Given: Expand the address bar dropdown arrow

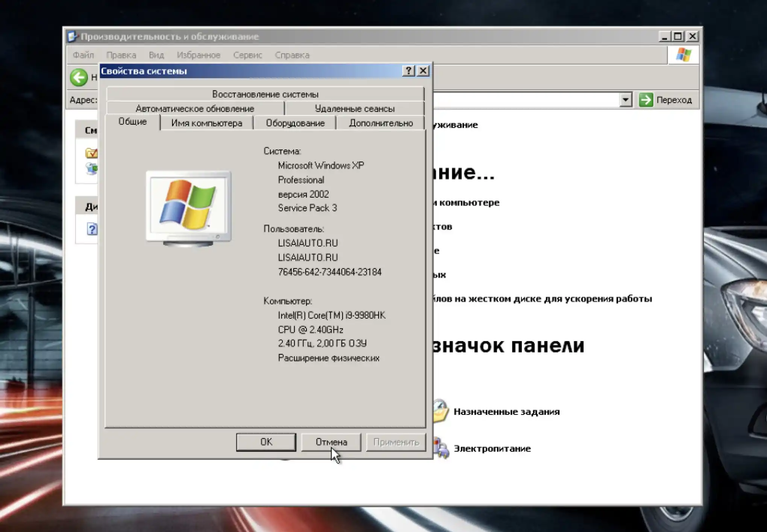Looking at the screenshot, I should 625,100.
